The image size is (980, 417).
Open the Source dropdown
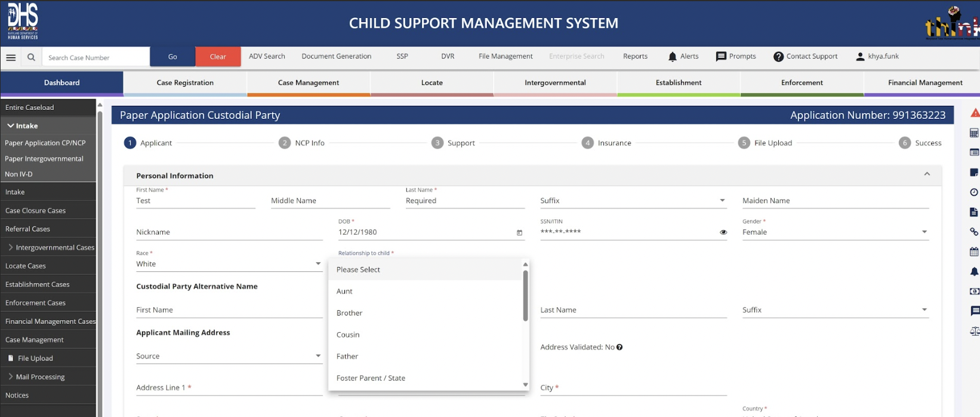[229, 356]
